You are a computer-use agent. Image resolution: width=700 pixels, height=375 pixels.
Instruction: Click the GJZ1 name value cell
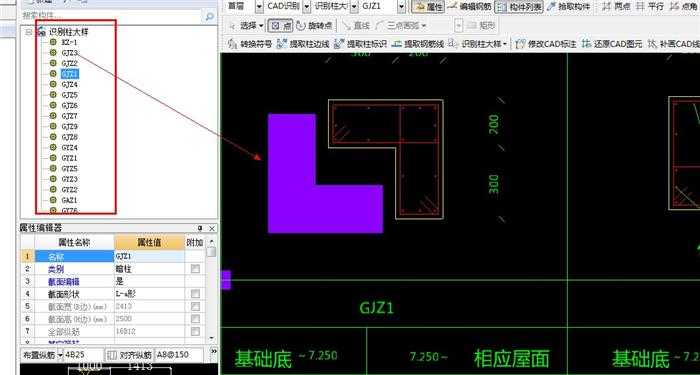click(150, 256)
